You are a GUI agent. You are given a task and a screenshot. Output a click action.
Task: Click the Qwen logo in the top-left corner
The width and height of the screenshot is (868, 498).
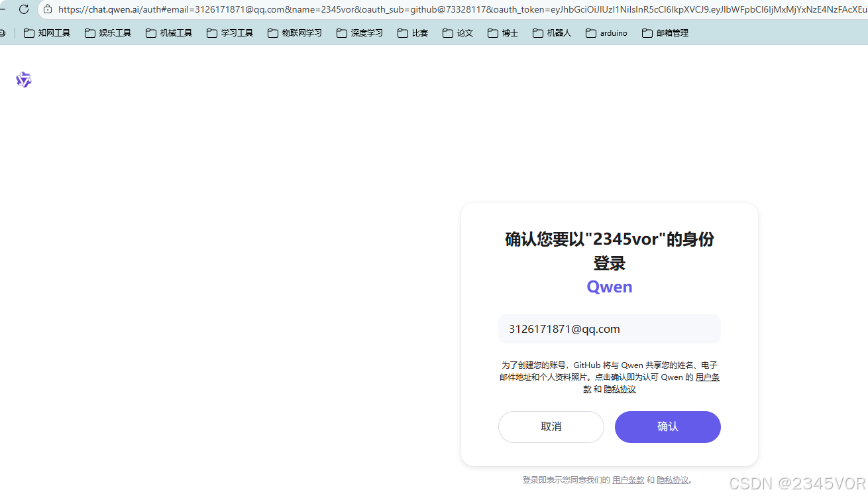[x=23, y=80]
